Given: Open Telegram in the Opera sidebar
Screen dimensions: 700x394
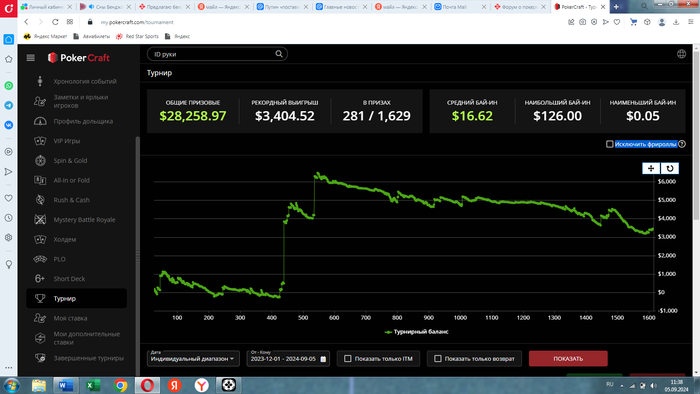Looking at the screenshot, I should pyautogui.click(x=8, y=105).
